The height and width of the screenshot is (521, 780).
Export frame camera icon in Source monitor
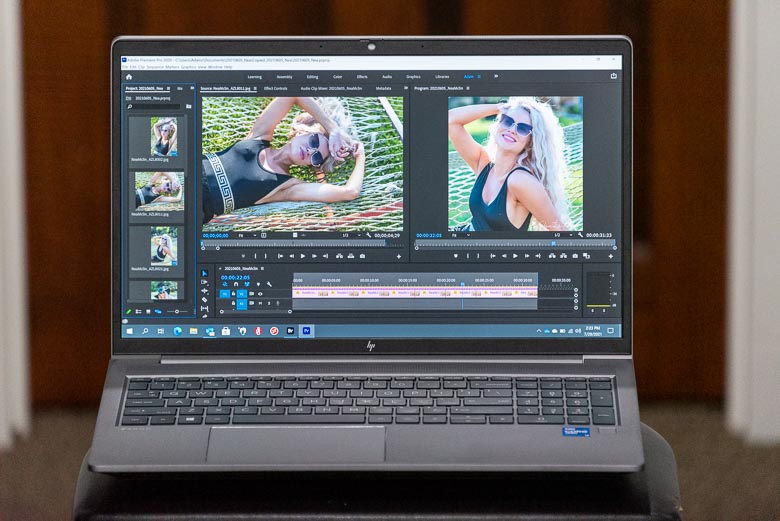coord(362,256)
